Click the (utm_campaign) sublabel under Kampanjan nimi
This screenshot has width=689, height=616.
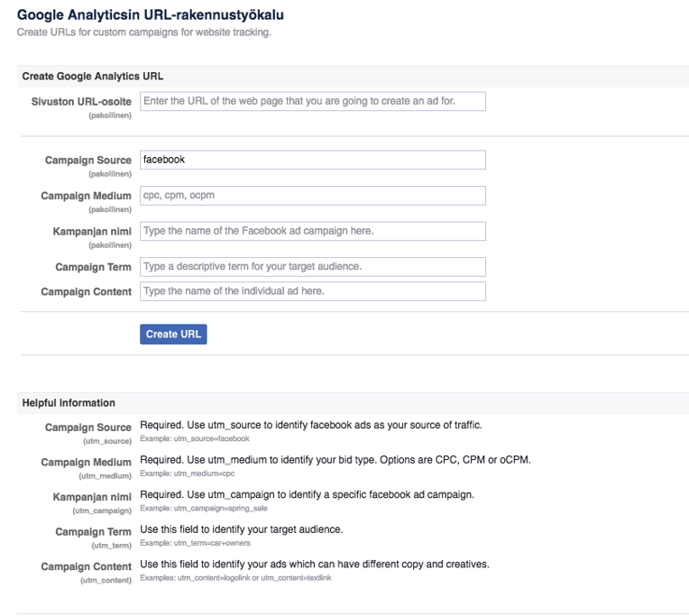tap(102, 510)
